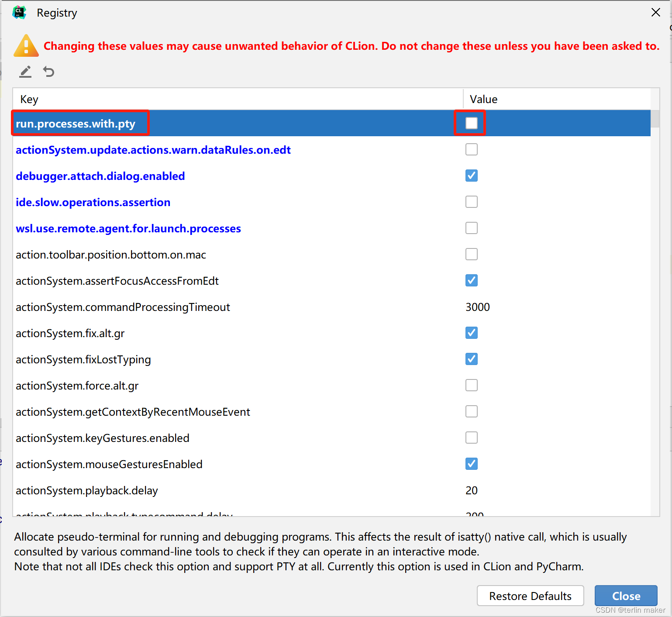Image resolution: width=672 pixels, height=617 pixels.
Task: Select actionSystem.keyGestures.enabled key
Action: 103,438
